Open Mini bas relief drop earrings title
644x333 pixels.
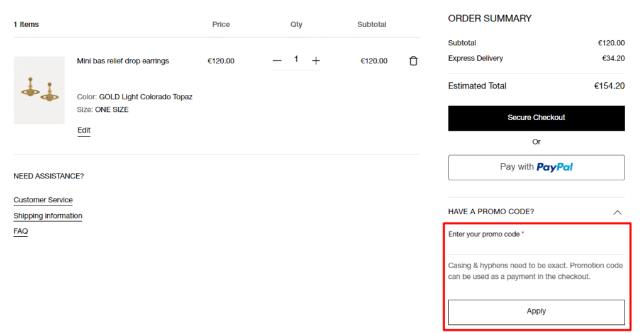coord(123,61)
